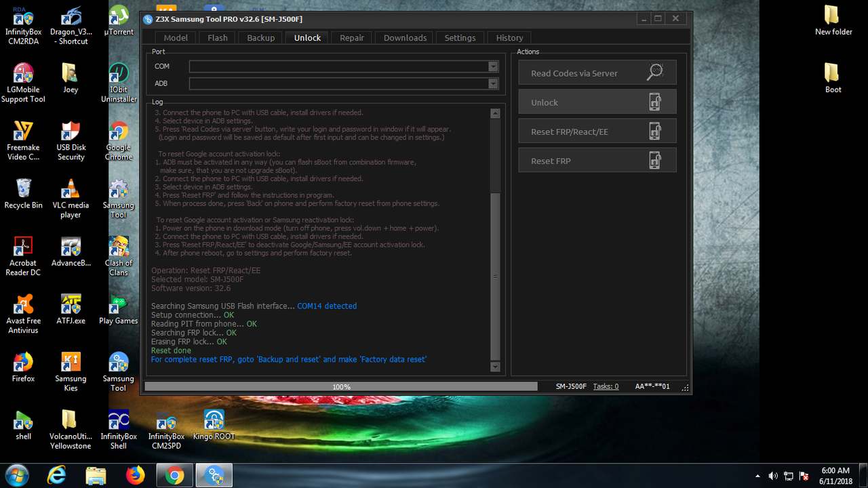This screenshot has width=868, height=488.
Task: Click Reset FRP/React/EE button
Action: tap(597, 131)
